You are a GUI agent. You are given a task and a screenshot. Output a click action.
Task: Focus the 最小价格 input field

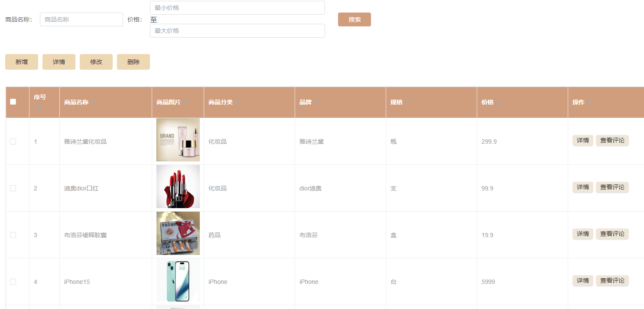point(237,8)
